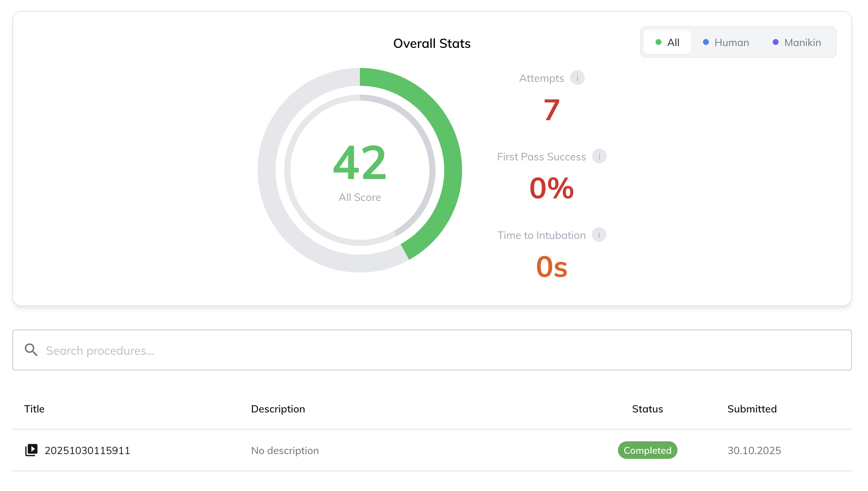
Task: Open the video recording for procedure 20251030115911
Action: [32, 450]
